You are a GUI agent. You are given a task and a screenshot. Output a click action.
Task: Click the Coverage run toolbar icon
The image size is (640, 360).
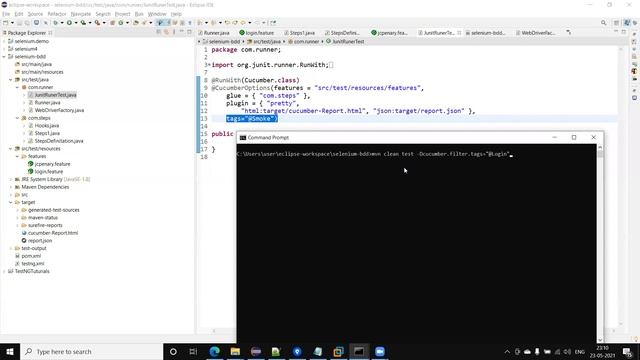pos(83,23)
